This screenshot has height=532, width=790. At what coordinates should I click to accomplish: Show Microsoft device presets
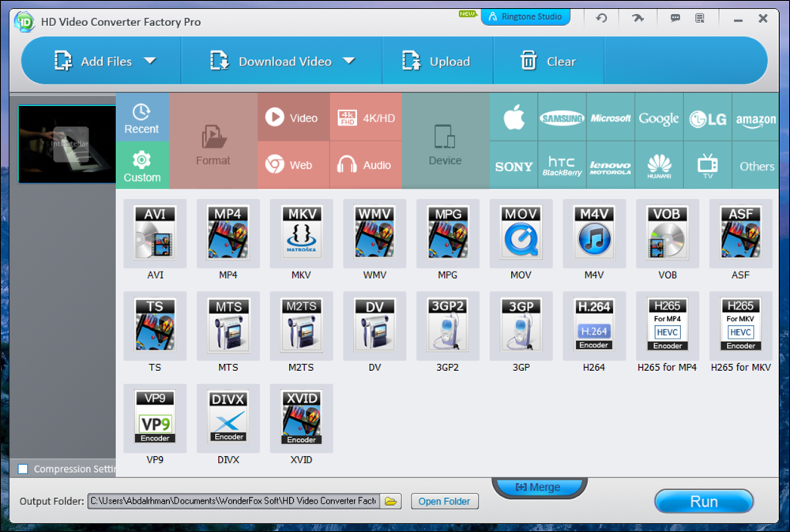[x=611, y=118]
